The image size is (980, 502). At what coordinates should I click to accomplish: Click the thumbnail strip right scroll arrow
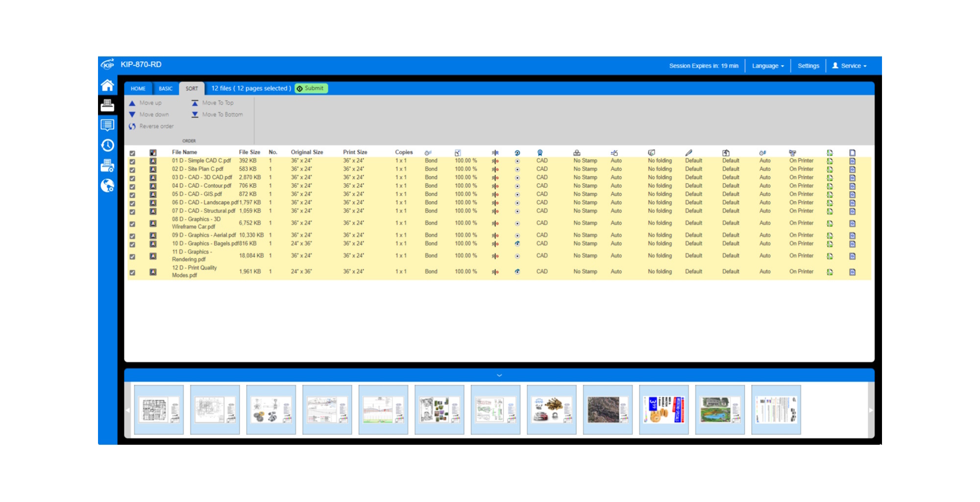[x=871, y=410]
